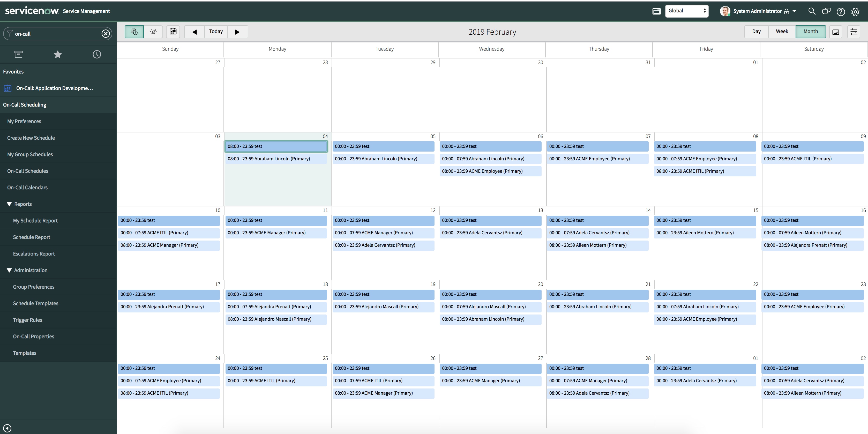Clear the on-call navigation filter
The image size is (868, 434).
106,34
